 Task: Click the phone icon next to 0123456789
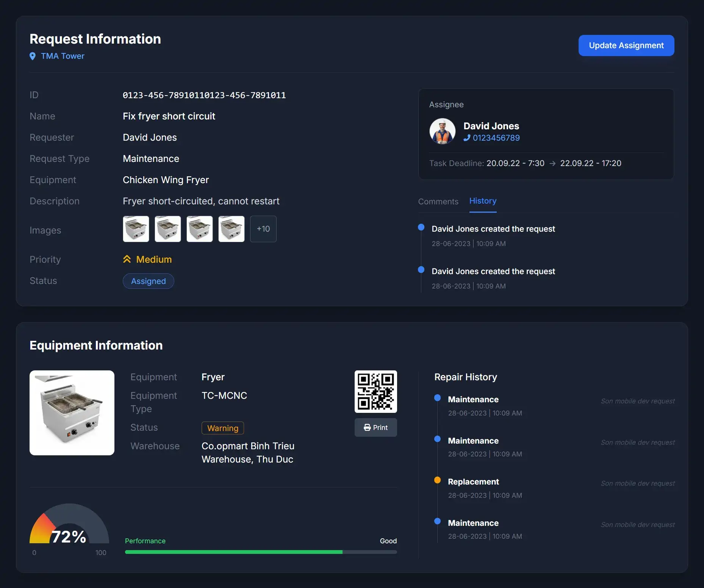[x=467, y=138]
